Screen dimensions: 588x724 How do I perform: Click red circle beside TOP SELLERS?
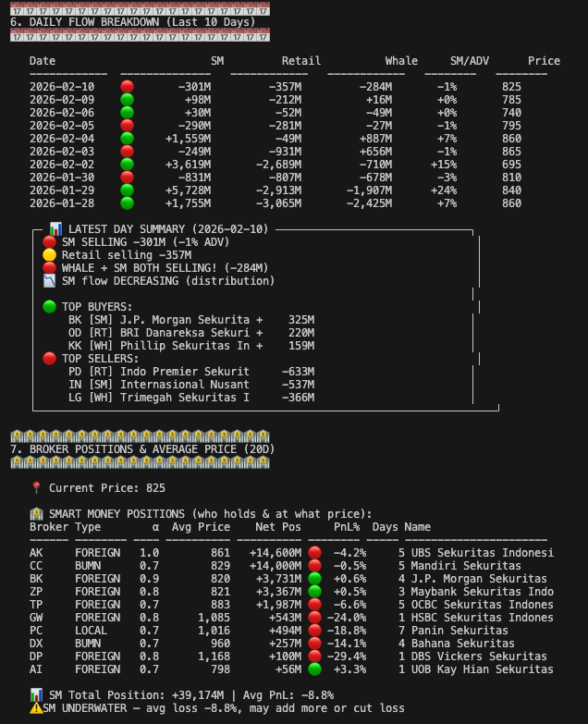pyautogui.click(x=49, y=359)
